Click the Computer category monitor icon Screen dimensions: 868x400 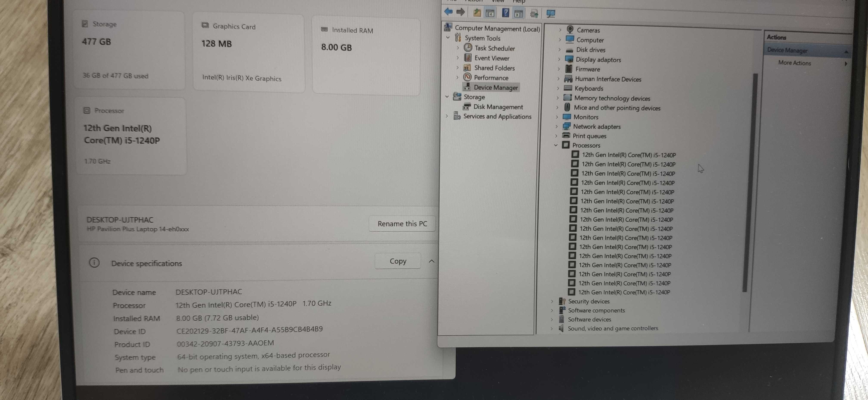570,39
